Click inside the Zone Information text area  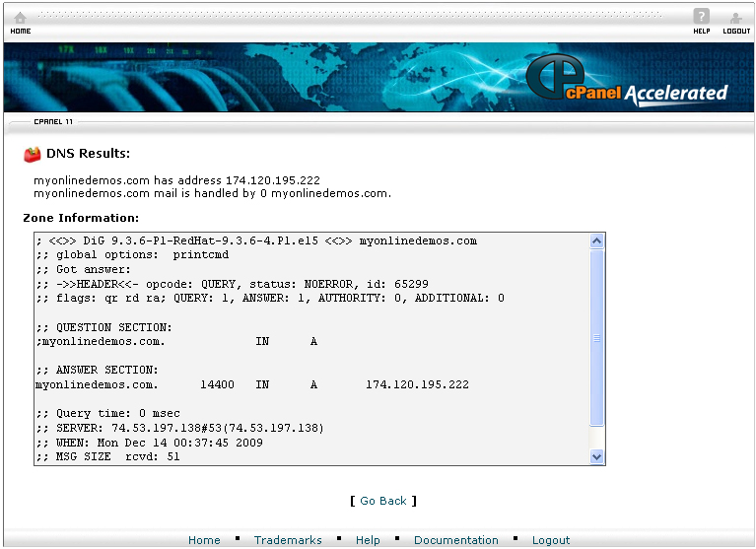pos(311,349)
